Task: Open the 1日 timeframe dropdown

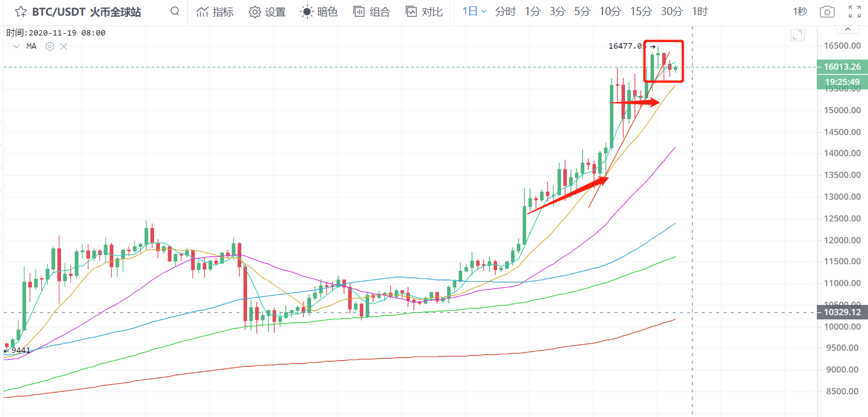Action: pos(474,12)
